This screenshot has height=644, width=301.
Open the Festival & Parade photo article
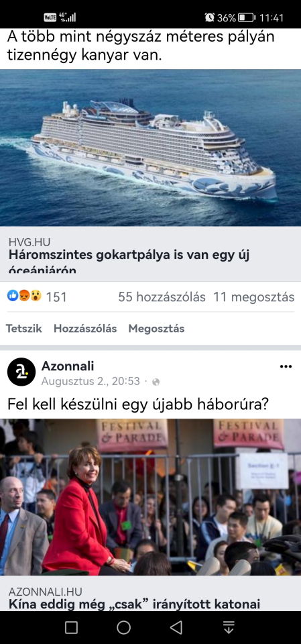[150, 497]
